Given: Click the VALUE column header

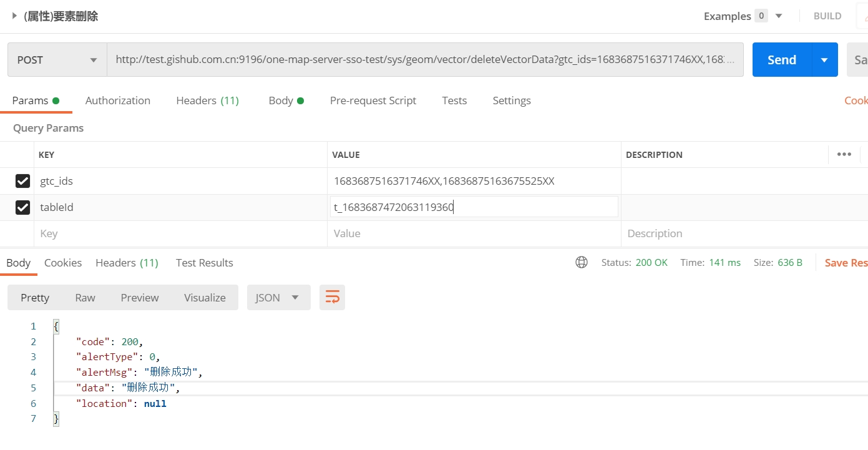Looking at the screenshot, I should [x=346, y=155].
